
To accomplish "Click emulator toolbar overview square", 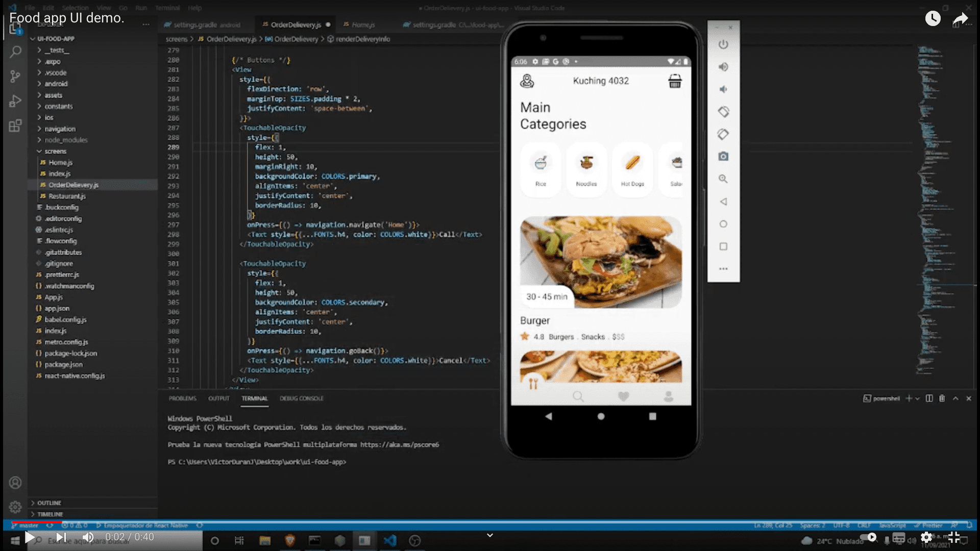I will pyautogui.click(x=723, y=246).
